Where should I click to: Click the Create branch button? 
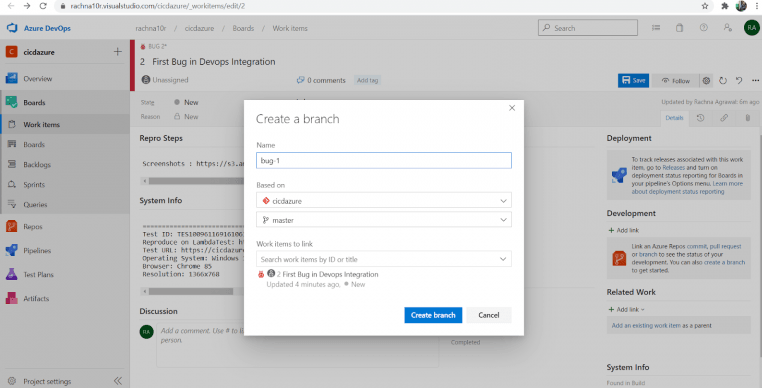pos(433,315)
